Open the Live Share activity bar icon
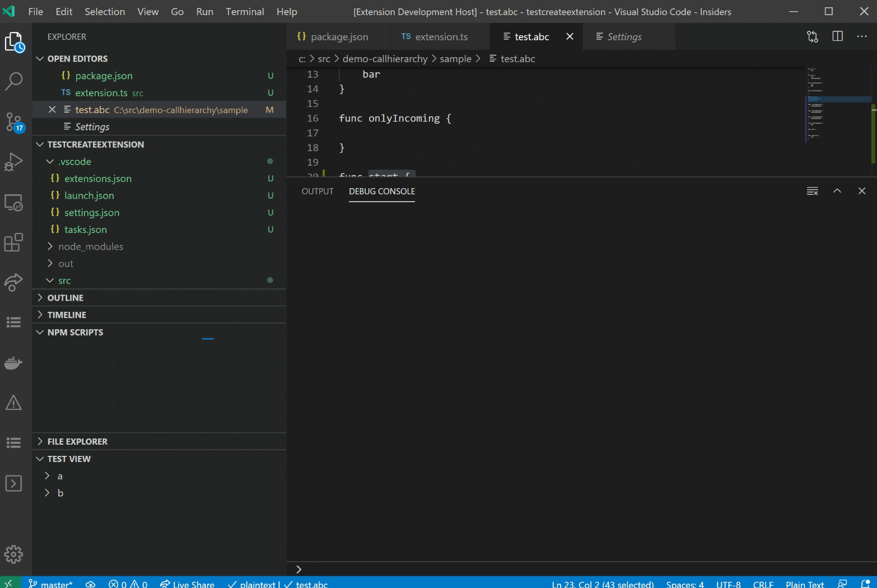 13,282
